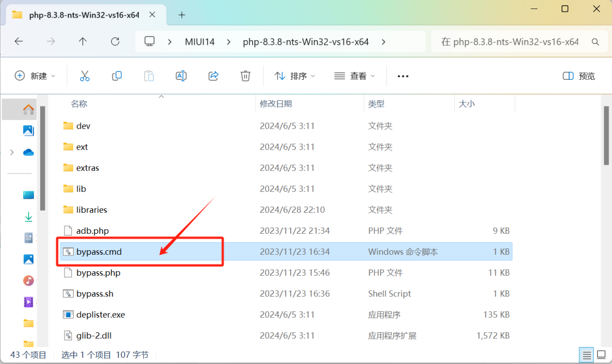This screenshot has width=612, height=364.
Task: Click the yellow folder shortcut below Videos
Action: point(28,323)
